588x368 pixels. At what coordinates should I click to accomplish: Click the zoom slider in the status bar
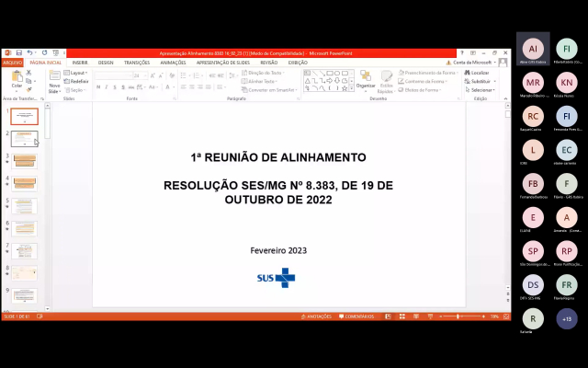click(458, 316)
